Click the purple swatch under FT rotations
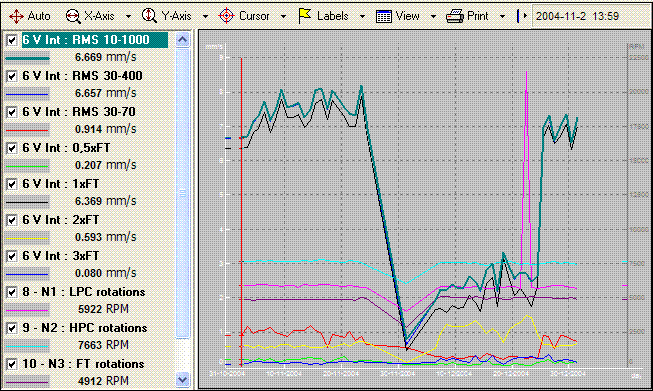The image size is (653, 391). (x=27, y=382)
